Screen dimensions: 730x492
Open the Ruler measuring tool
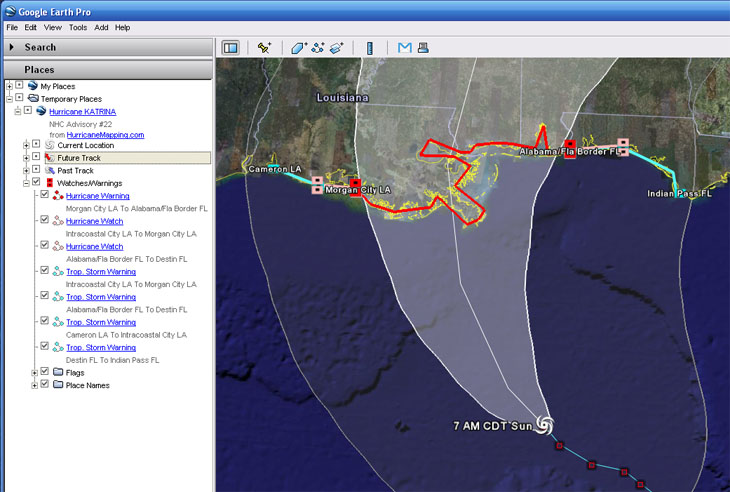[370, 48]
